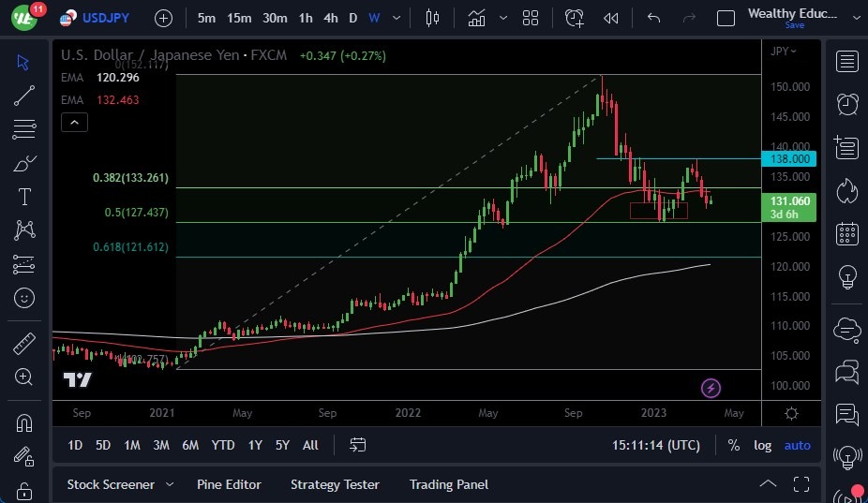The height and width of the screenshot is (503, 868).
Task: Click the 138.000 price label on axis
Action: pyautogui.click(x=792, y=159)
